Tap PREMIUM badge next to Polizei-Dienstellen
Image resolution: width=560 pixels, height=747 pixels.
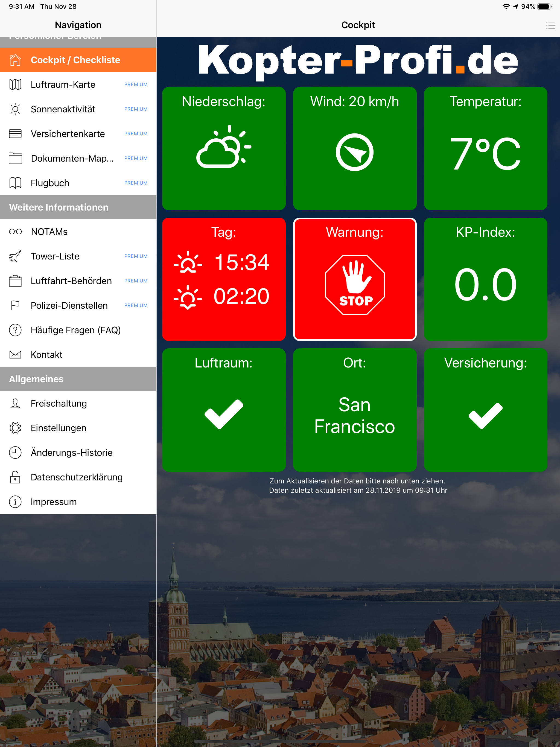tap(136, 306)
